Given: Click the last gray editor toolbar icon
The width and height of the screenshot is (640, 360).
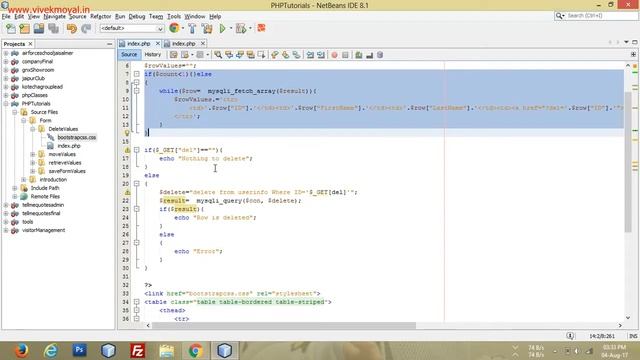Looking at the screenshot, I should pyautogui.click(x=380, y=55).
